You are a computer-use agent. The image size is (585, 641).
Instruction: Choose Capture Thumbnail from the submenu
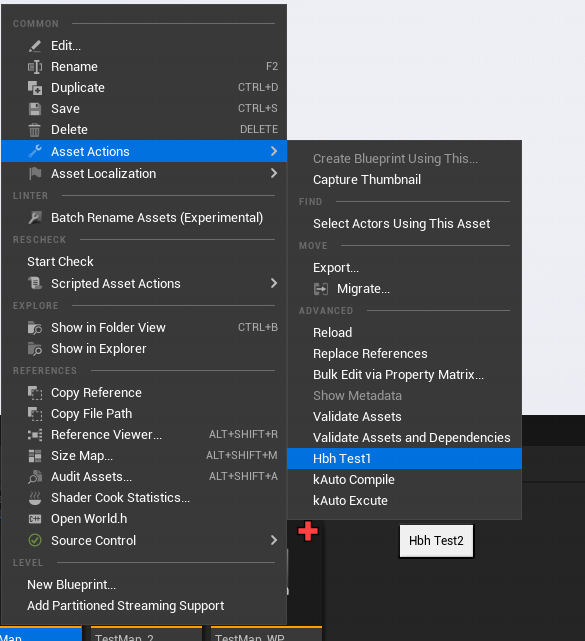(x=367, y=180)
